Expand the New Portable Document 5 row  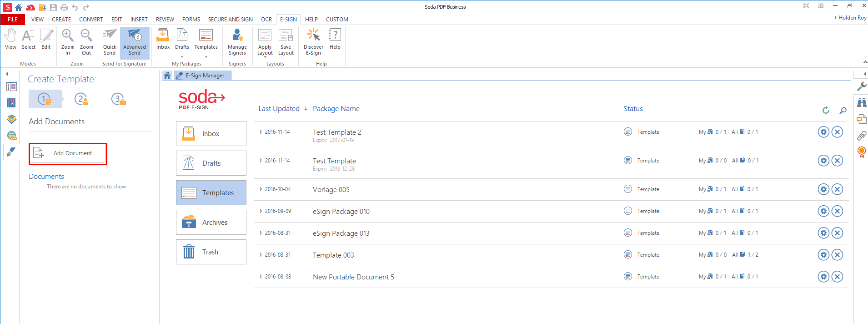[x=261, y=277]
